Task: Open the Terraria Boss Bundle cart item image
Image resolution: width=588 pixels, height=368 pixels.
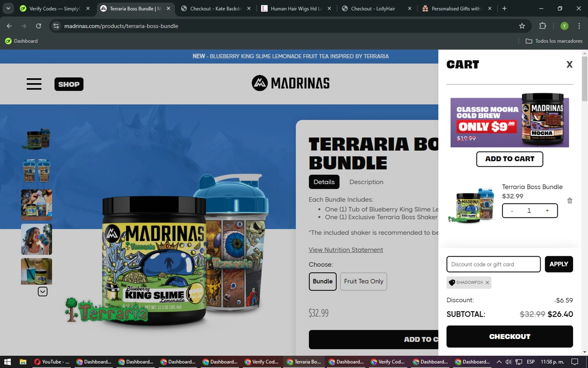Action: [471, 205]
